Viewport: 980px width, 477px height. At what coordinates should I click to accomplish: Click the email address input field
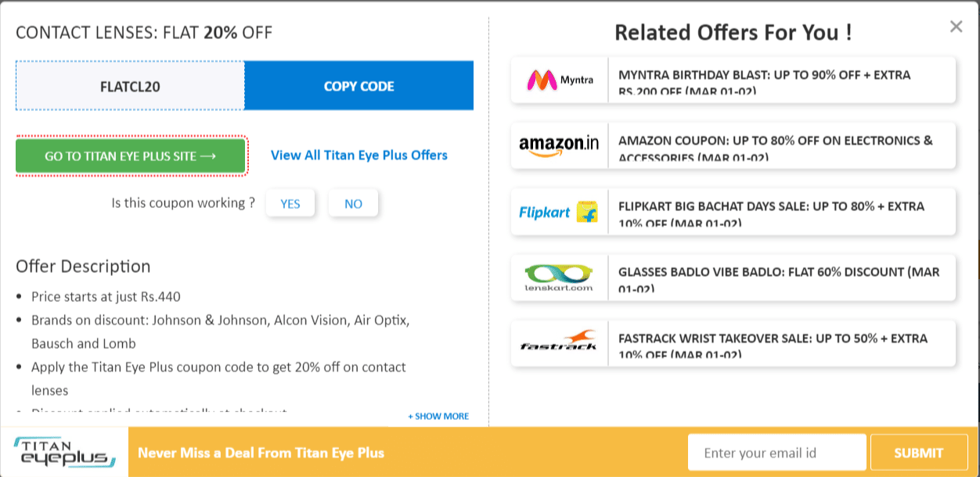(x=777, y=452)
